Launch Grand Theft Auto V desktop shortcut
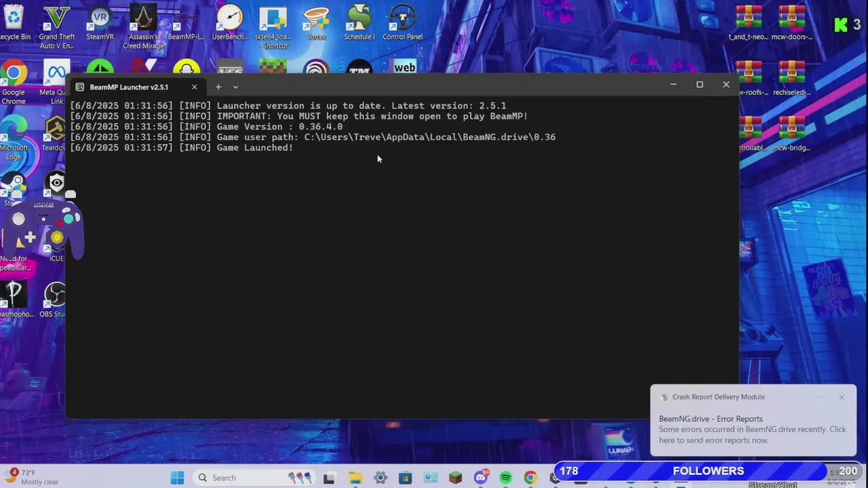Image resolution: width=868 pixels, height=488 pixels. click(x=56, y=27)
